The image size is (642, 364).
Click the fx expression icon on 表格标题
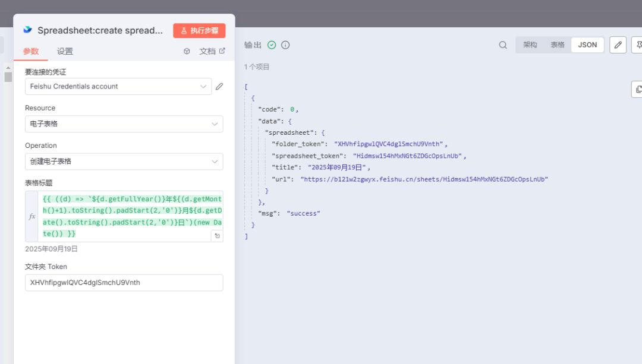point(32,217)
